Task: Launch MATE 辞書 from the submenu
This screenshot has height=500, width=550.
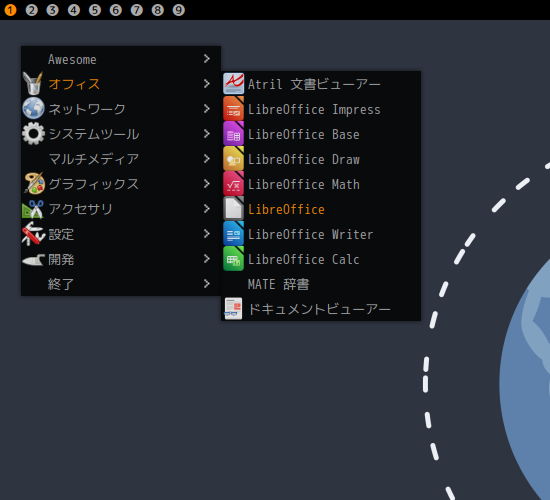Action: (x=321, y=284)
